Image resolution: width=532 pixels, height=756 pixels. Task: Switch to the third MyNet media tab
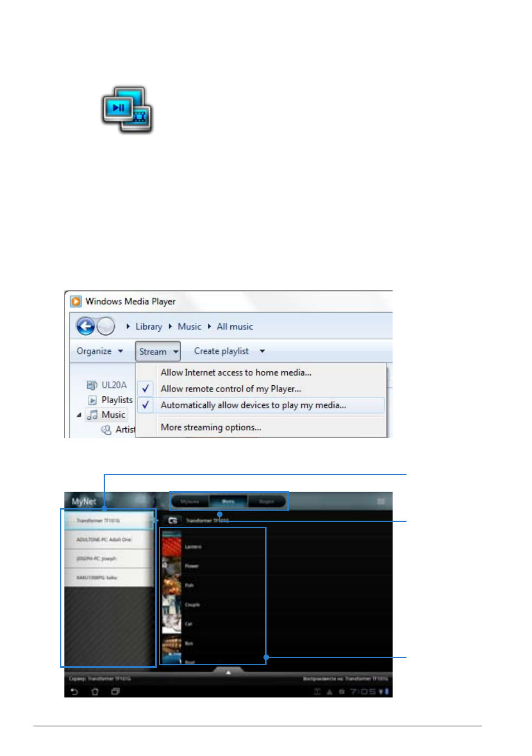(x=267, y=501)
